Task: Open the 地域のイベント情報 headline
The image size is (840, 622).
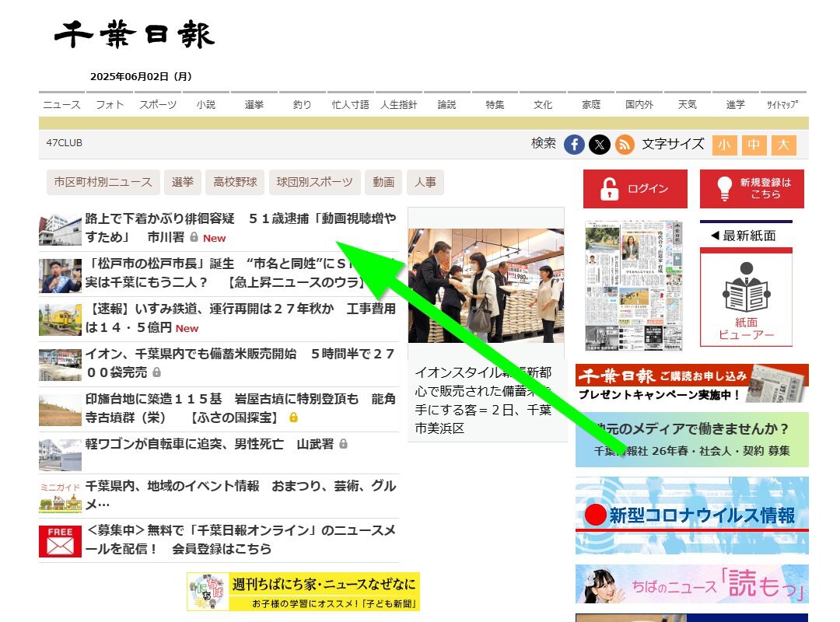Action: pyautogui.click(x=241, y=495)
